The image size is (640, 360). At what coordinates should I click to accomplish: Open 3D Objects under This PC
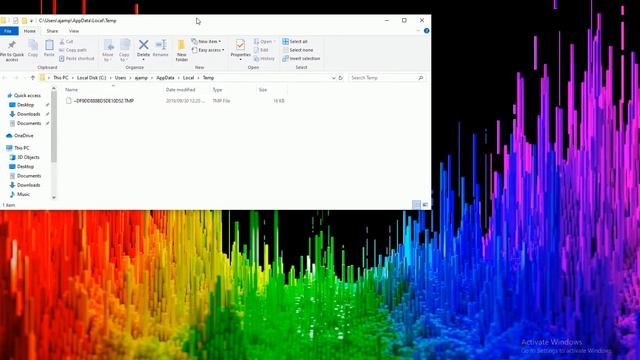click(28, 157)
